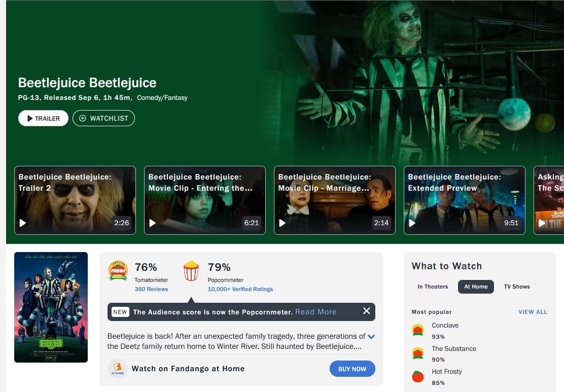
Task: Select At Home tab
Action: pos(476,287)
